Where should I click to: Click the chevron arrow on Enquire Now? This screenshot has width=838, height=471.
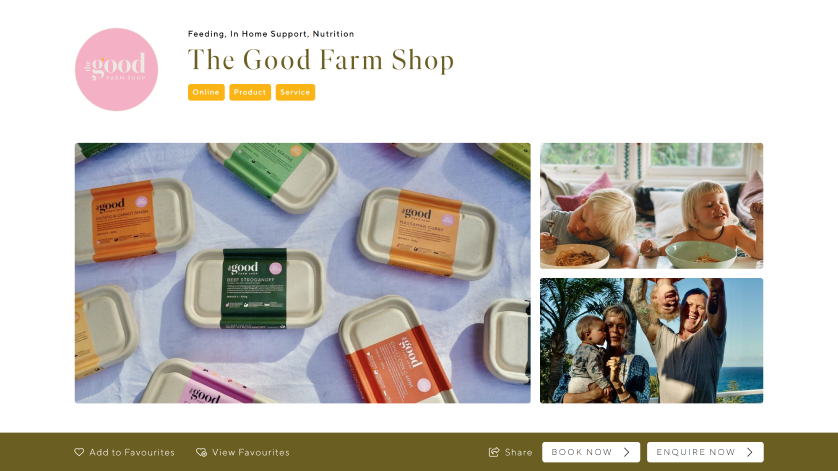pos(750,452)
